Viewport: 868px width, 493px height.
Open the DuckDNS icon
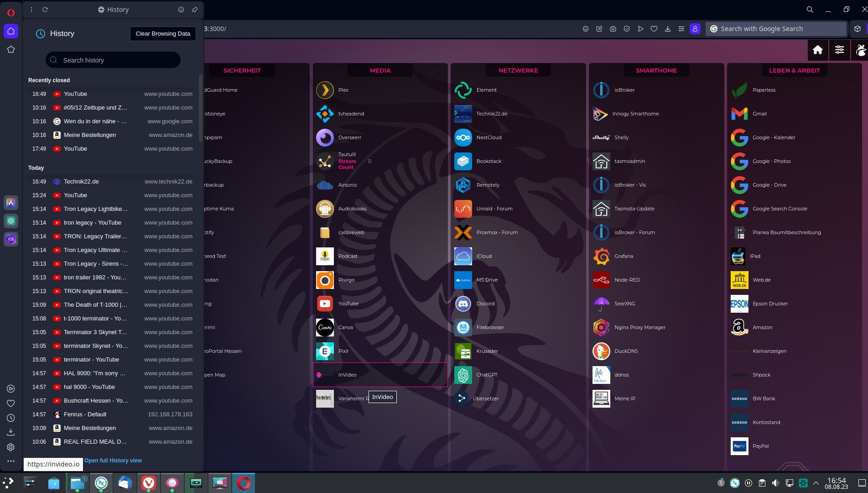(601, 351)
